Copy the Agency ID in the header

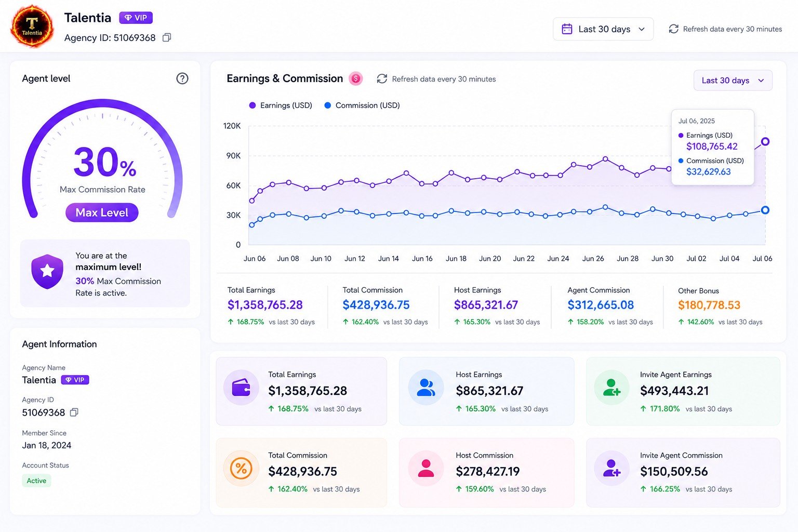(167, 37)
